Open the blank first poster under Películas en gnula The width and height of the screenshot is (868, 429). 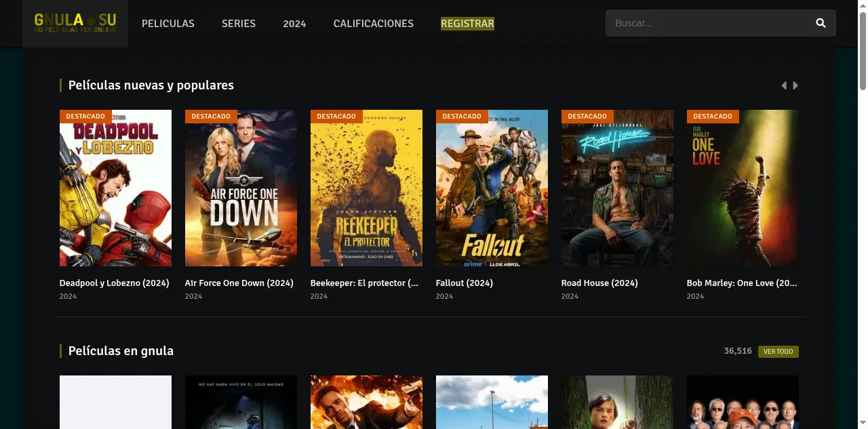pyautogui.click(x=115, y=403)
